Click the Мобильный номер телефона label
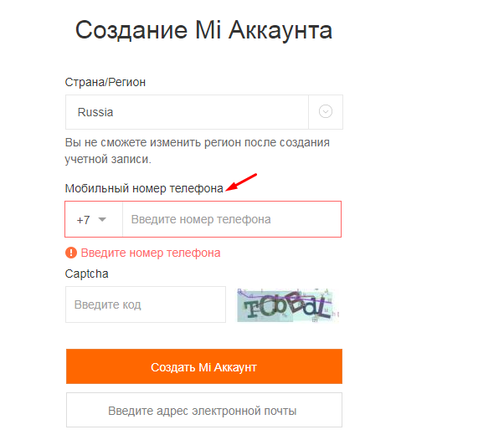This screenshot has width=504, height=445. coord(144,189)
